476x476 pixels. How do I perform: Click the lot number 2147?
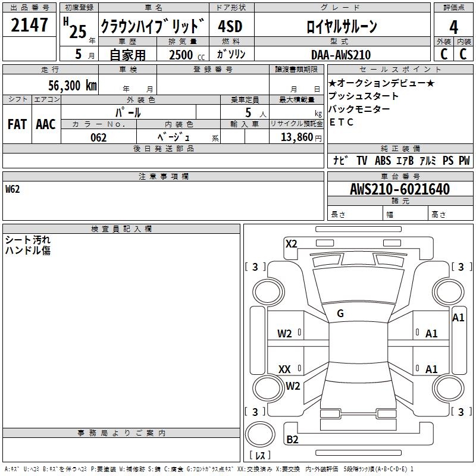point(30,26)
